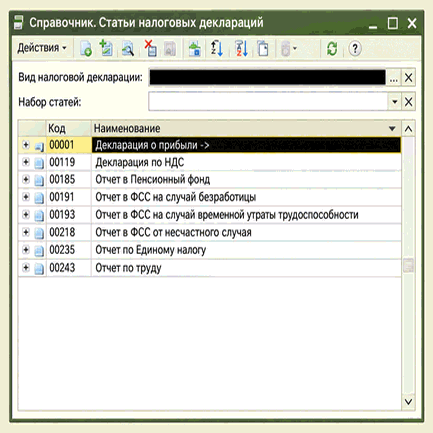433x433 pixels.
Task: Expand the 00119 Декларация по НДС group
Action: 26,162
